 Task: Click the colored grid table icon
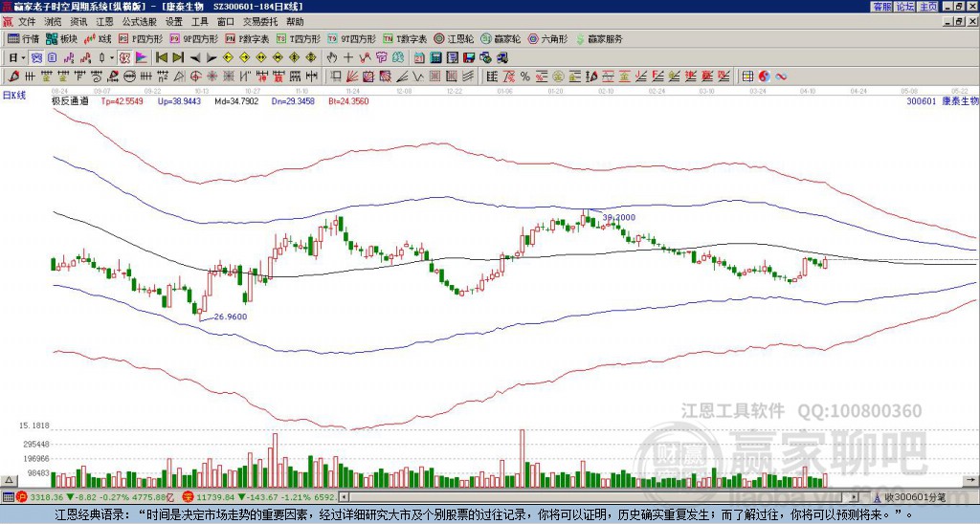pyautogui.click(x=747, y=76)
